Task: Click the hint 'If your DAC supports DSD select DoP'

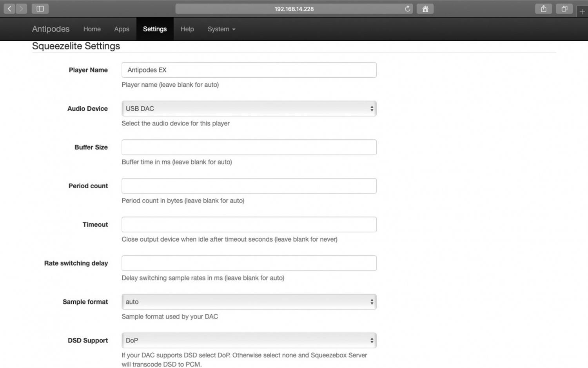Action: tap(244, 359)
